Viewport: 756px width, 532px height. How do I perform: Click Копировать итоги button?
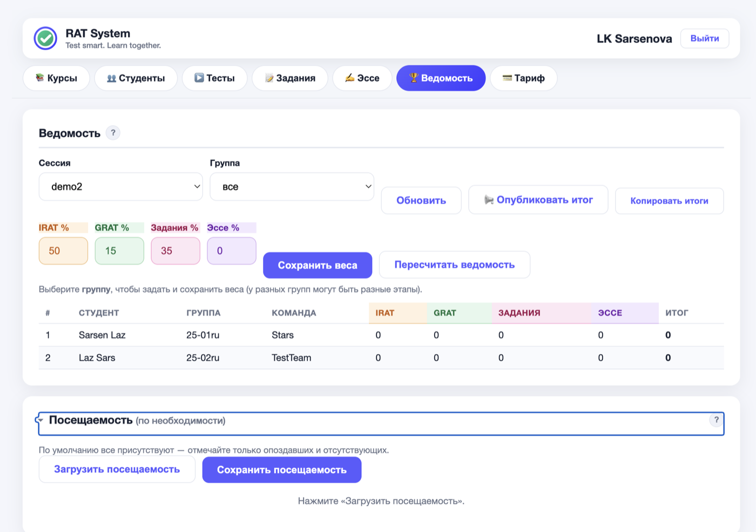(670, 201)
